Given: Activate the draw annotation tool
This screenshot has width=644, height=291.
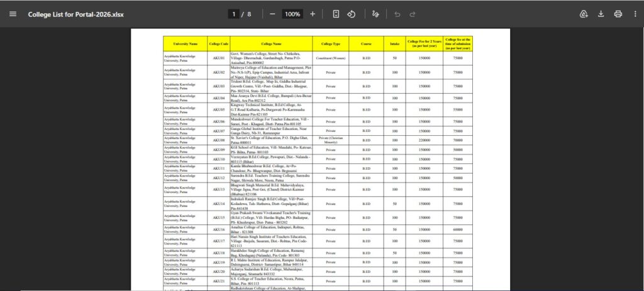Looking at the screenshot, I should [x=375, y=14].
